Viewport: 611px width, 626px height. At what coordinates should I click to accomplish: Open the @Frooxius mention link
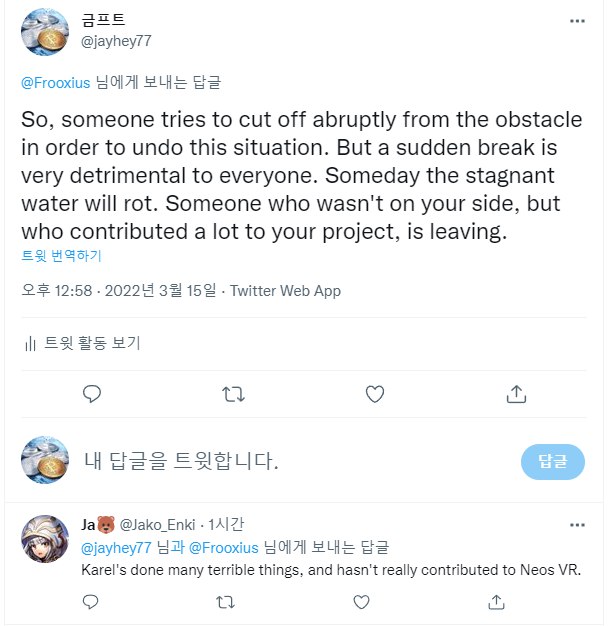pos(57,83)
